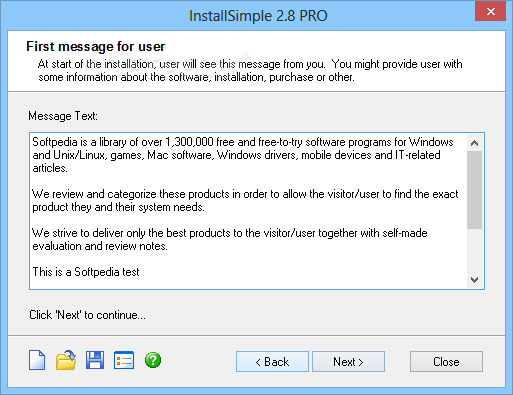Click the scrollbar thumb in the Message Text box
This screenshot has width=513, height=395.
coord(474,190)
